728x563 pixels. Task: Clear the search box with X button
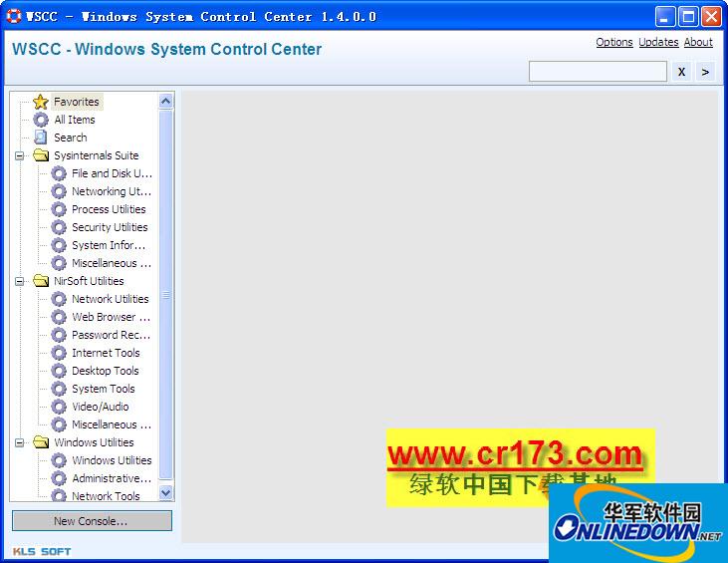pos(681,72)
